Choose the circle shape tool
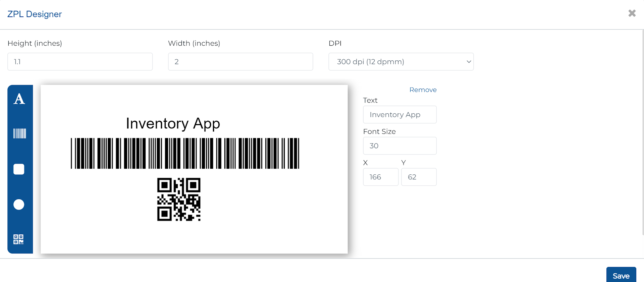The image size is (644, 282). [x=19, y=204]
